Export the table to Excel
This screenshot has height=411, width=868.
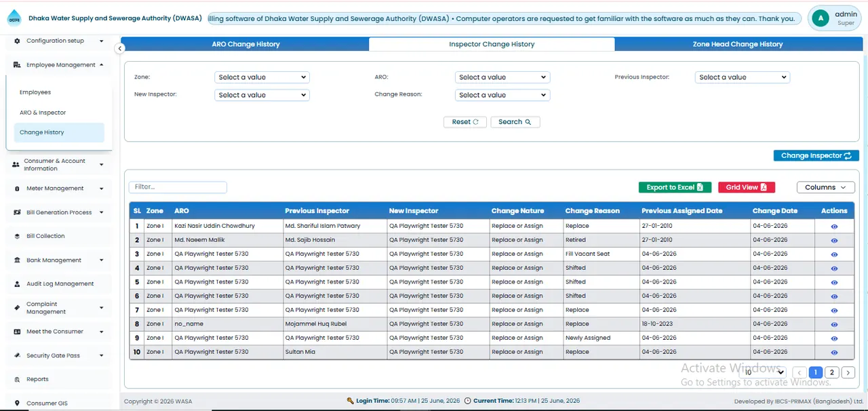(x=675, y=187)
